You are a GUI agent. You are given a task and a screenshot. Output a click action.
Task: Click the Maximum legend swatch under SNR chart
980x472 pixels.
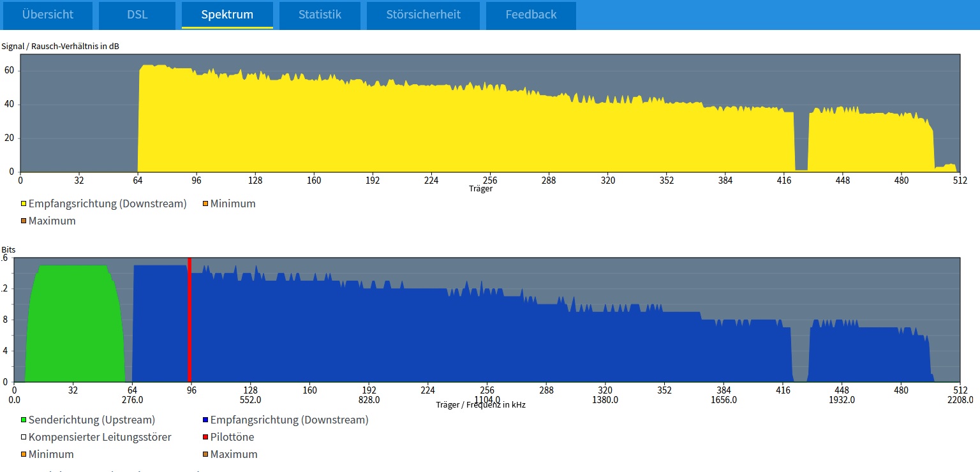tap(24, 221)
